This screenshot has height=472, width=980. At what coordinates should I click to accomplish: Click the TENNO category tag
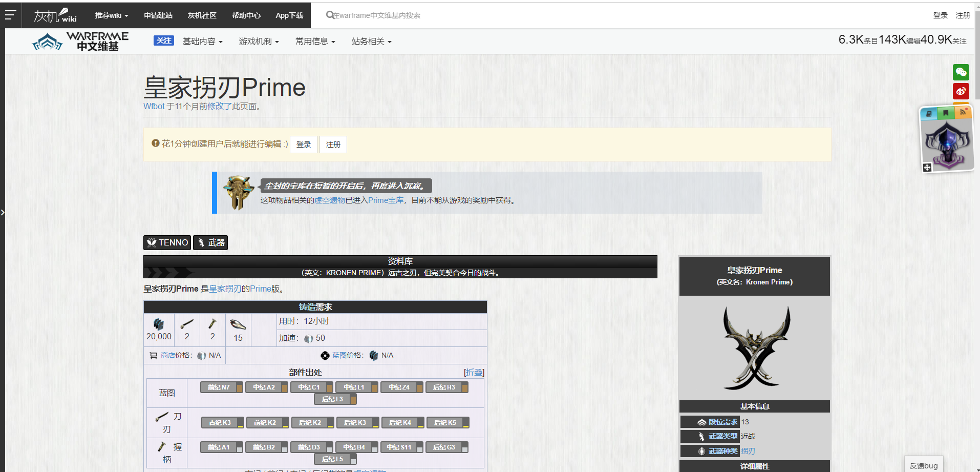pos(167,242)
